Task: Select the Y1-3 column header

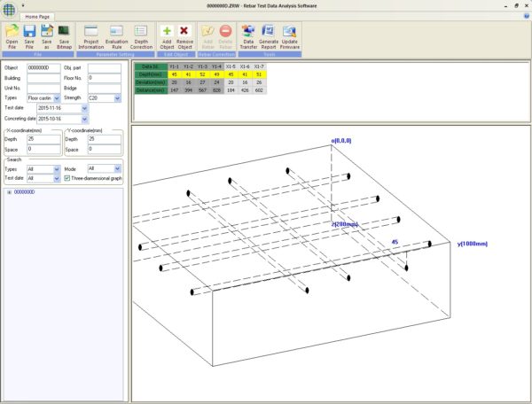Action: [202, 66]
